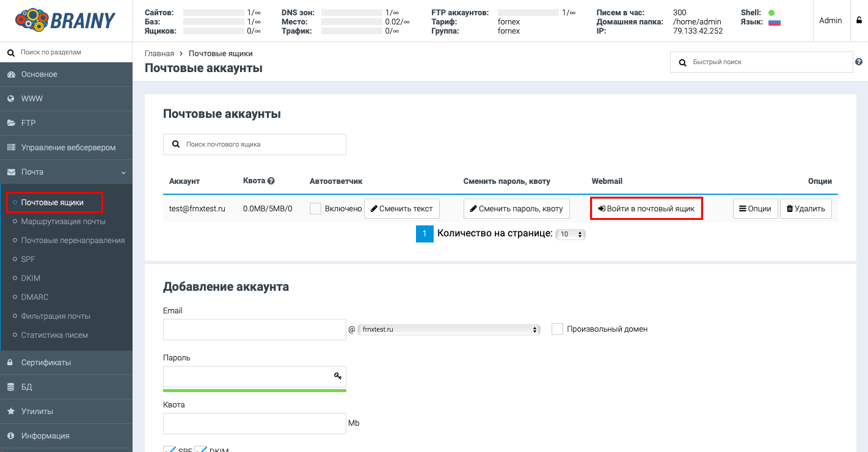Screen dimensions: 868x452
Task: Click the Email input field
Action: (x=255, y=329)
